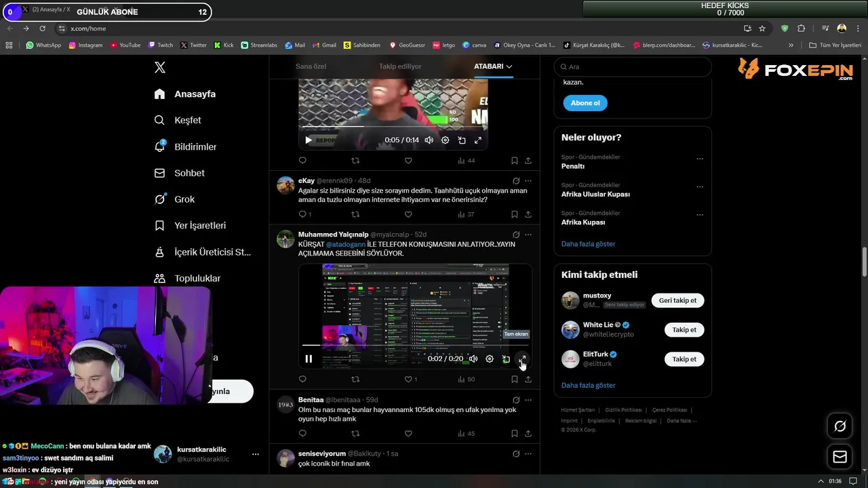The width and height of the screenshot is (868, 488).
Task: Bookmark the top video post
Action: click(x=514, y=161)
